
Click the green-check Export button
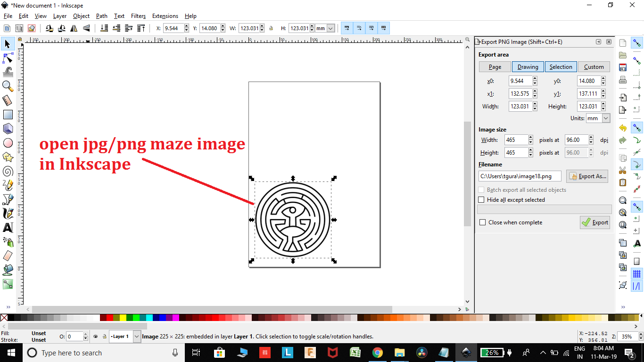coord(594,222)
